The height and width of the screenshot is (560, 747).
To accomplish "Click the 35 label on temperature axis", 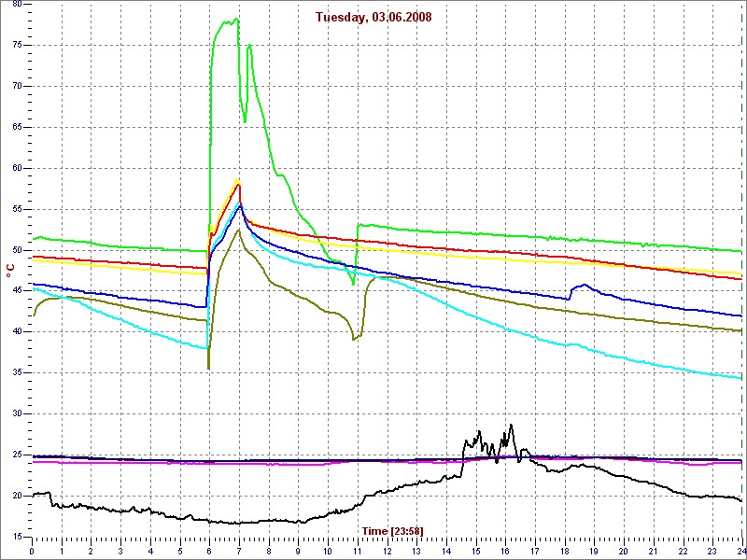I will click(17, 372).
